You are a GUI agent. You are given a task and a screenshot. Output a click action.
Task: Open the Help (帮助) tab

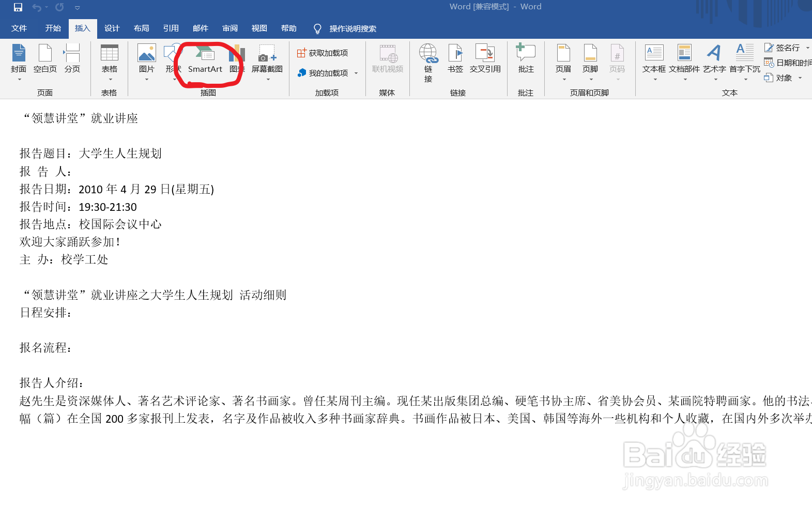click(x=289, y=28)
